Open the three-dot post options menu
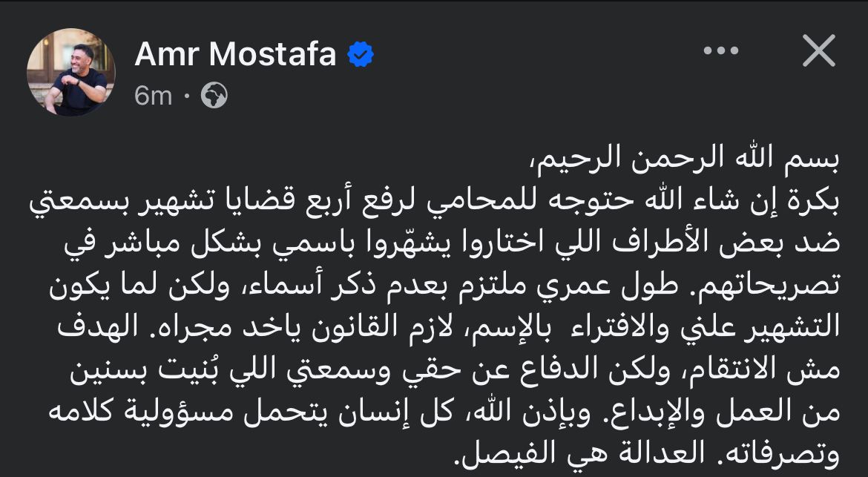Screen dimensions: 868x477 pos(720,51)
